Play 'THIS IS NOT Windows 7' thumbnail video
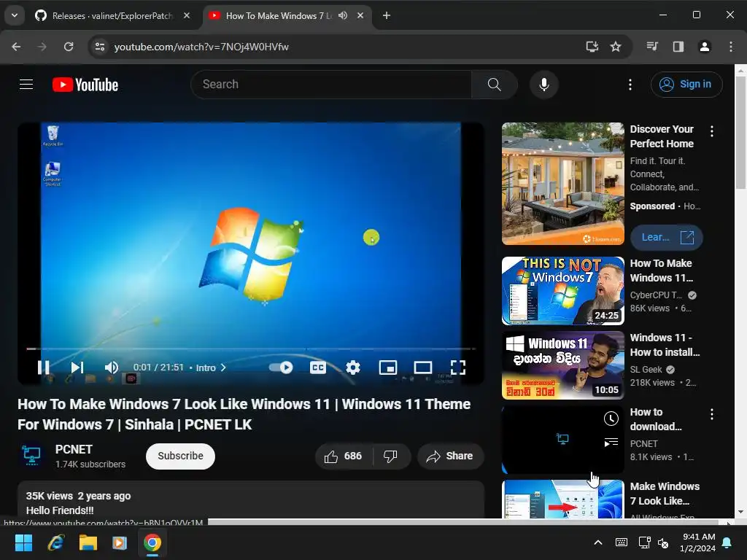 point(562,291)
